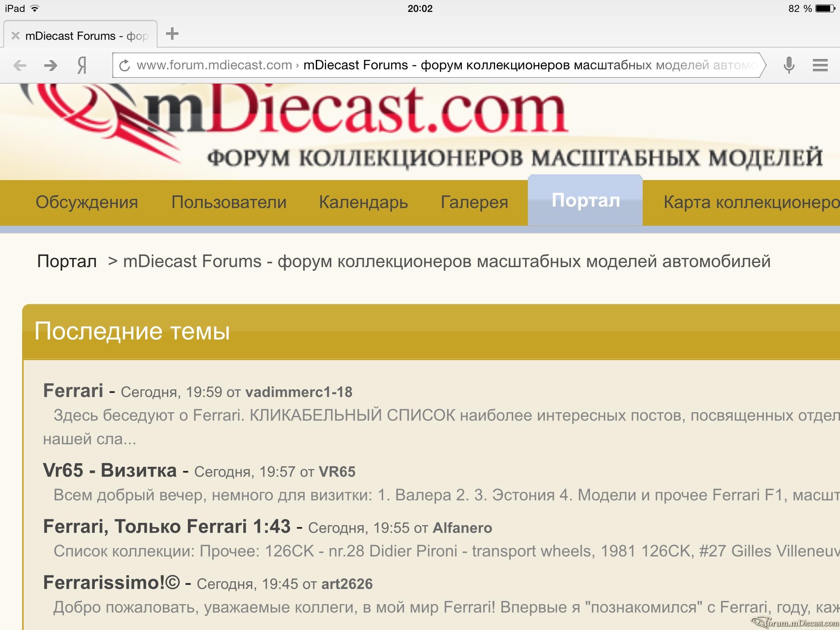Open Ferrari, Только Ferrari 1:43 topic

click(x=167, y=526)
